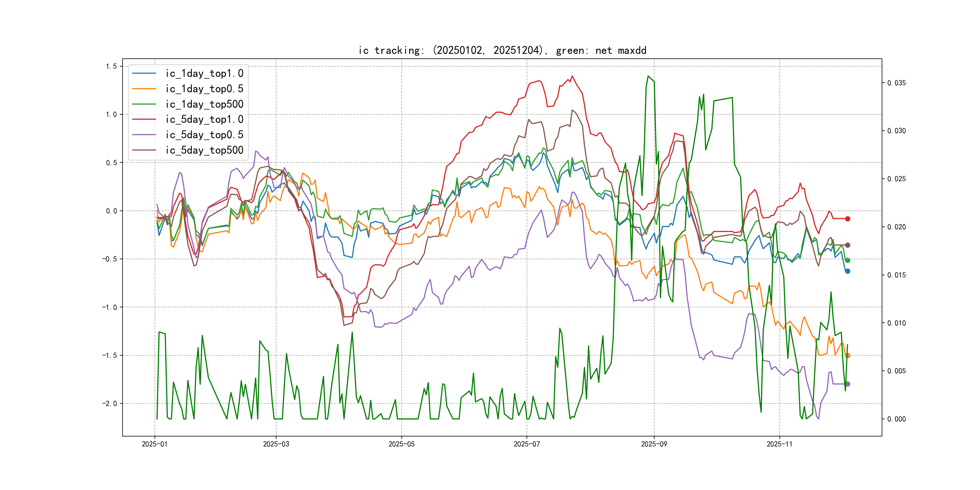This screenshot has width=980, height=490.
Task: Click the ic_1day_top0.5 legend label
Action: [204, 89]
